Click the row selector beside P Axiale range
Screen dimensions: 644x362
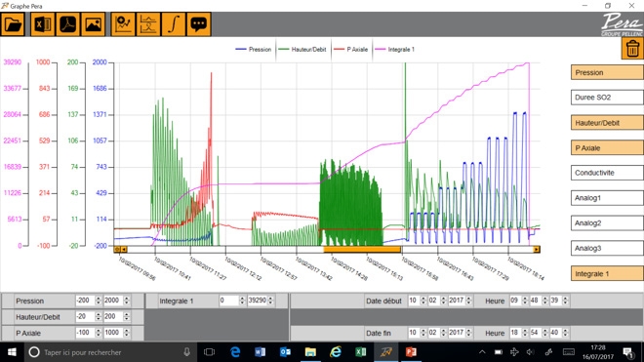tap(8, 333)
